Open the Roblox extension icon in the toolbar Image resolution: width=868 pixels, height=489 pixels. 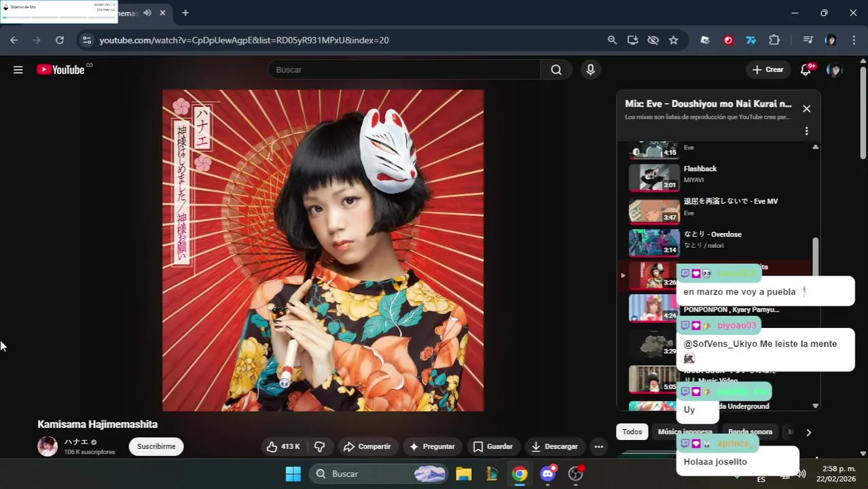tap(705, 40)
